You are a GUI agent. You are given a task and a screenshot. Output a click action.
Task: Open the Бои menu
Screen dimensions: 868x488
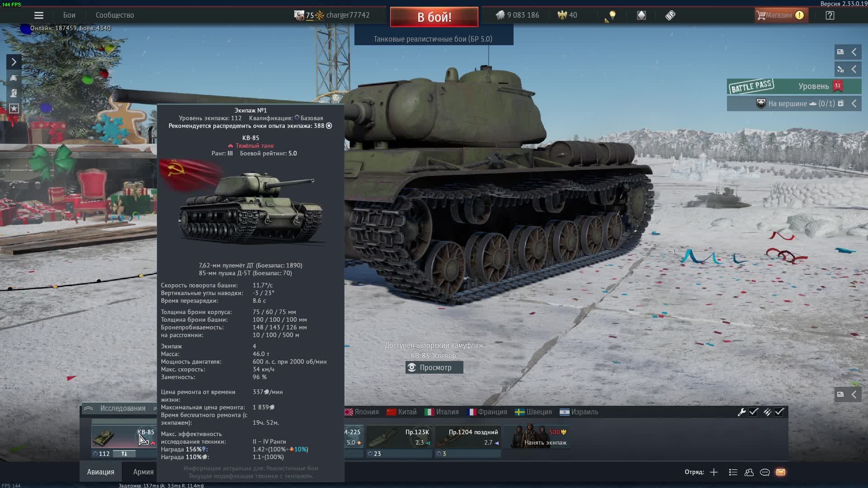coord(69,15)
